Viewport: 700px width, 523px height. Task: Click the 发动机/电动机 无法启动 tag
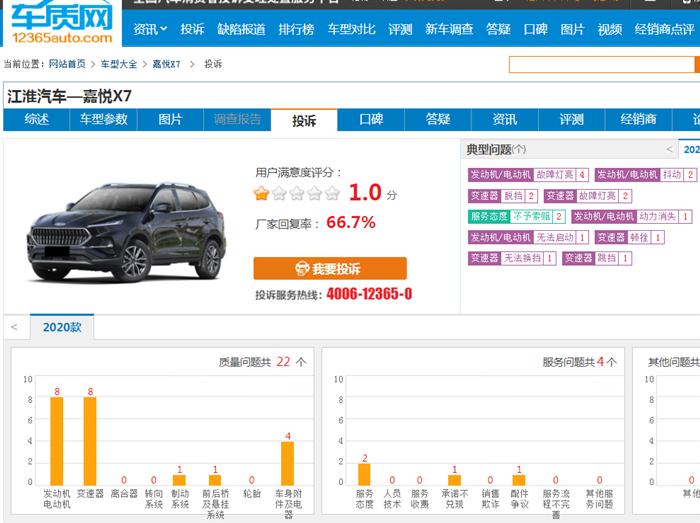click(528, 237)
